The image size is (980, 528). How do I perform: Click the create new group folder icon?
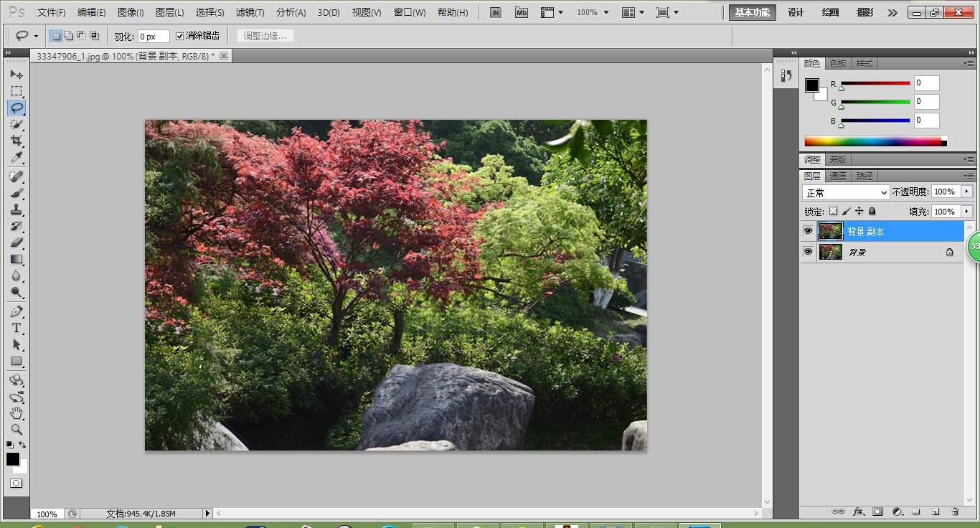[916, 511]
